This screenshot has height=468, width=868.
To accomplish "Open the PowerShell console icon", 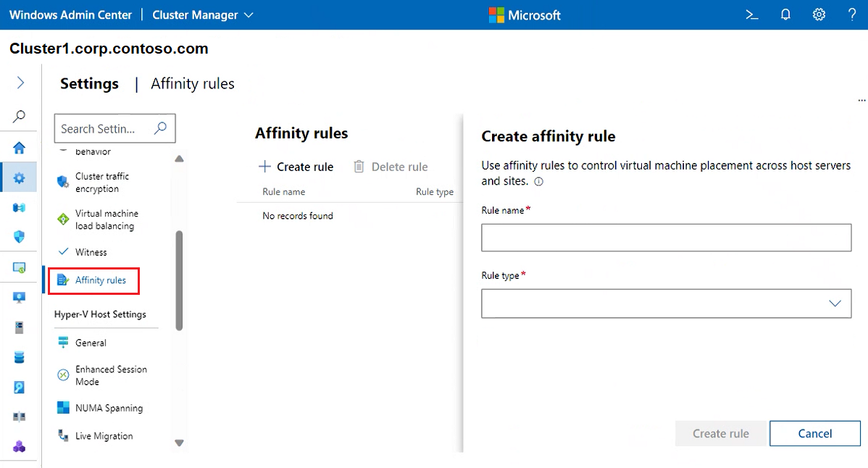I will click(752, 14).
